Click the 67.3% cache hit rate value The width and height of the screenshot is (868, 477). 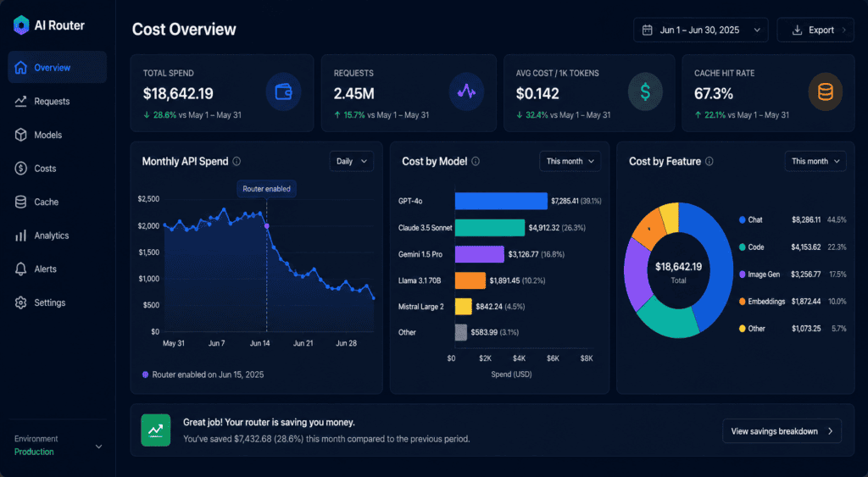(x=714, y=93)
